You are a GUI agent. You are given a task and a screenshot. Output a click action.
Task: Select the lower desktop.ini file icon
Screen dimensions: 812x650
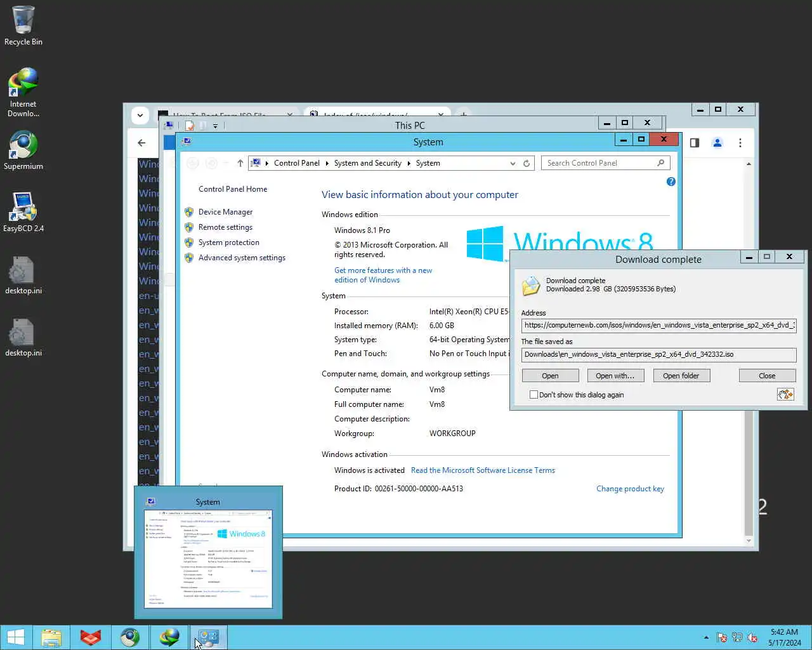(x=23, y=338)
